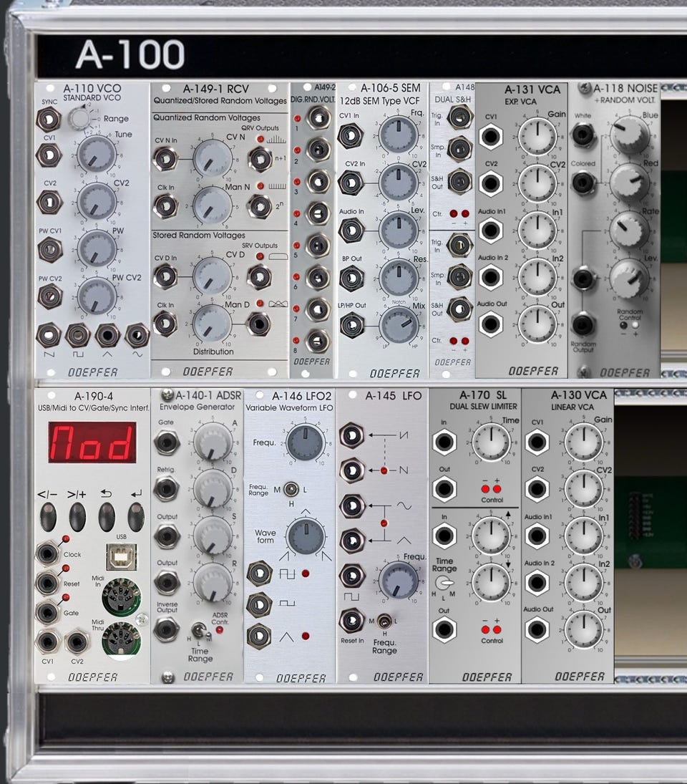687x784 pixels.
Task: Click the triangle output jack on A-146 LFO2
Action: [259, 636]
